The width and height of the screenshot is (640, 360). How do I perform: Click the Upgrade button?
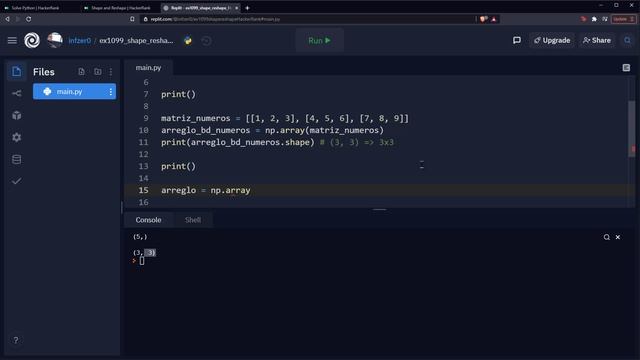552,40
